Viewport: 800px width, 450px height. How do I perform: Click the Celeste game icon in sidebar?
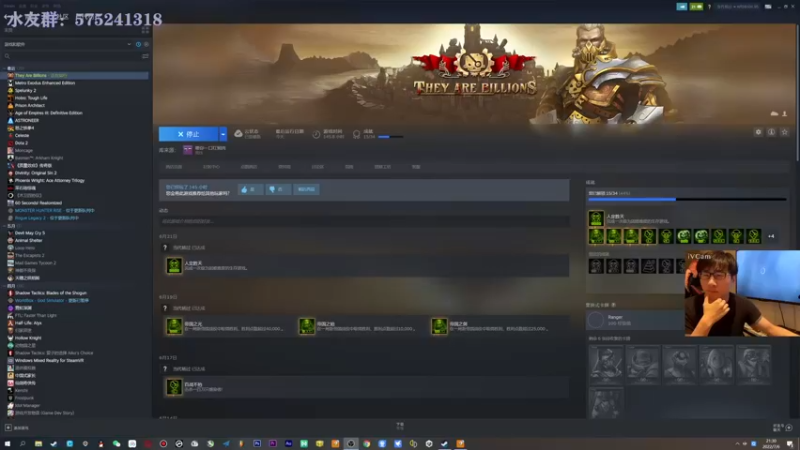[10, 135]
